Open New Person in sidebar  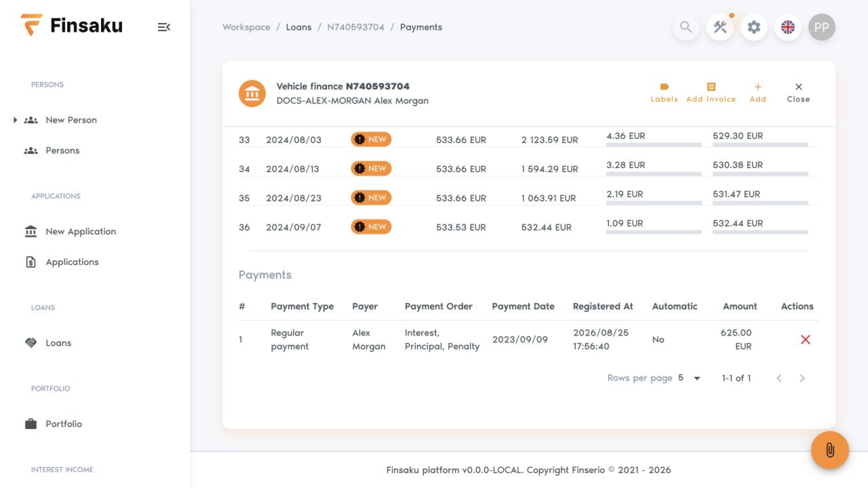pos(71,120)
